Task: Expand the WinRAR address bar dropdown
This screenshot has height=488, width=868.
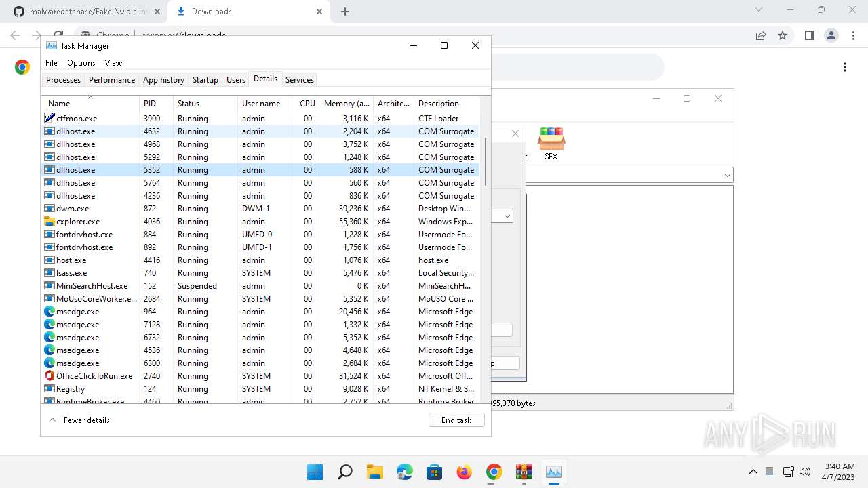Action: coord(728,176)
